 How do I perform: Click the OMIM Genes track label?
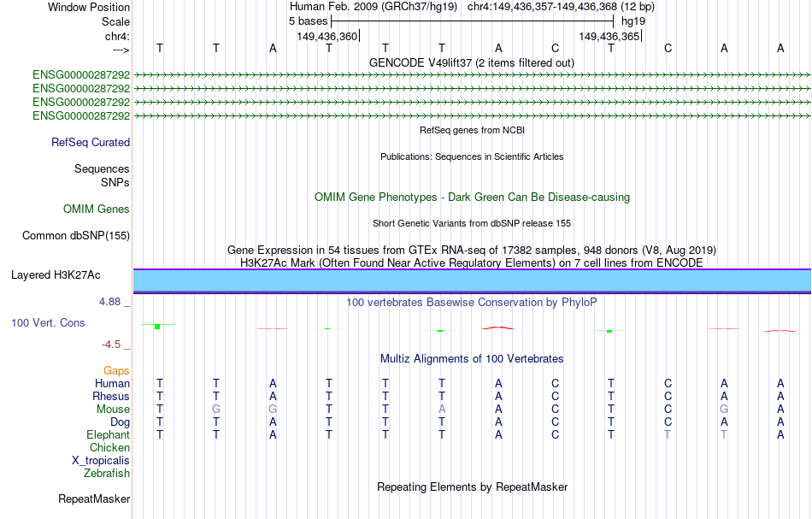[x=96, y=209]
